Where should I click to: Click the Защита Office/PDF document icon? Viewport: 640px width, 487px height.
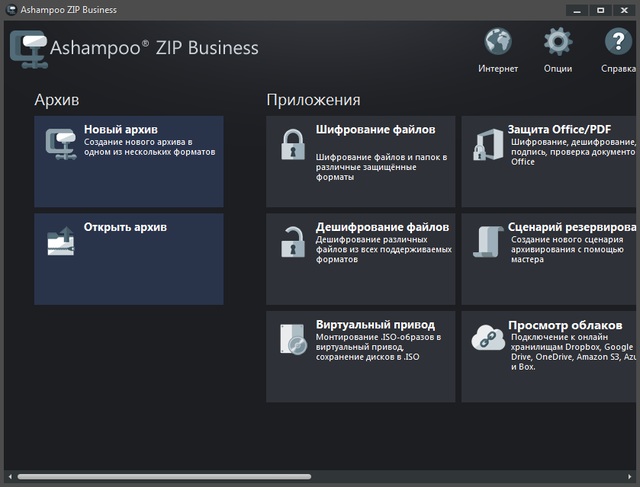tap(488, 144)
